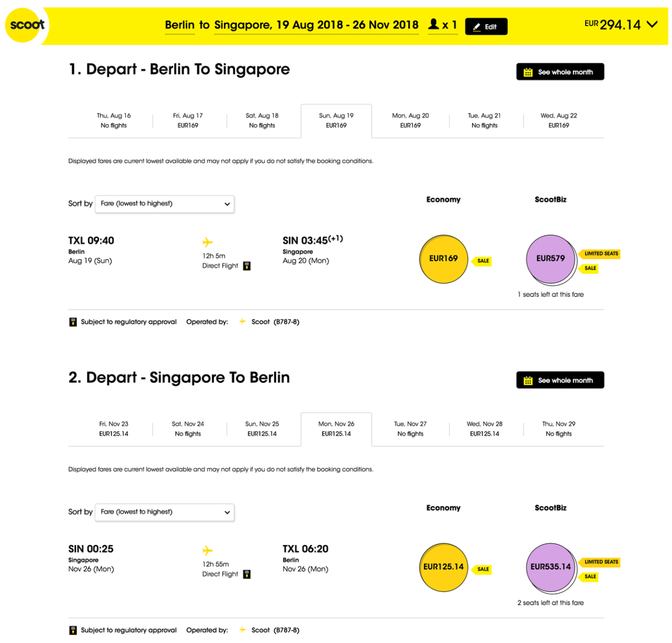Click the passenger count icon in header

click(x=433, y=25)
